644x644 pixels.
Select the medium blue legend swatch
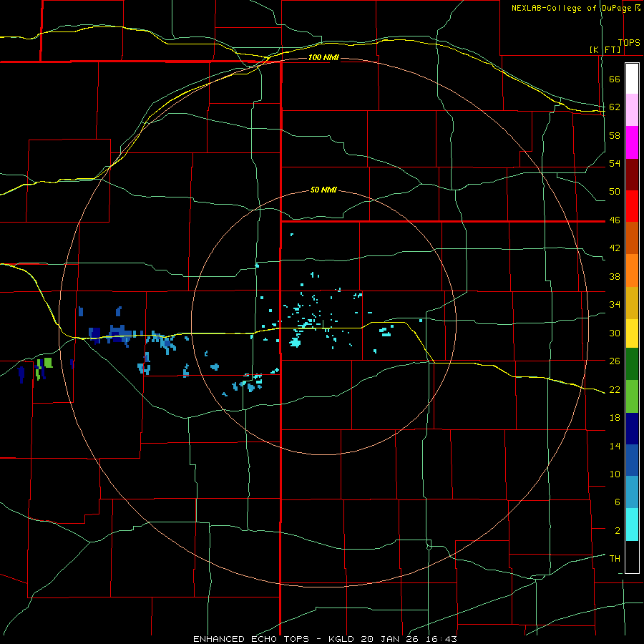(x=632, y=460)
